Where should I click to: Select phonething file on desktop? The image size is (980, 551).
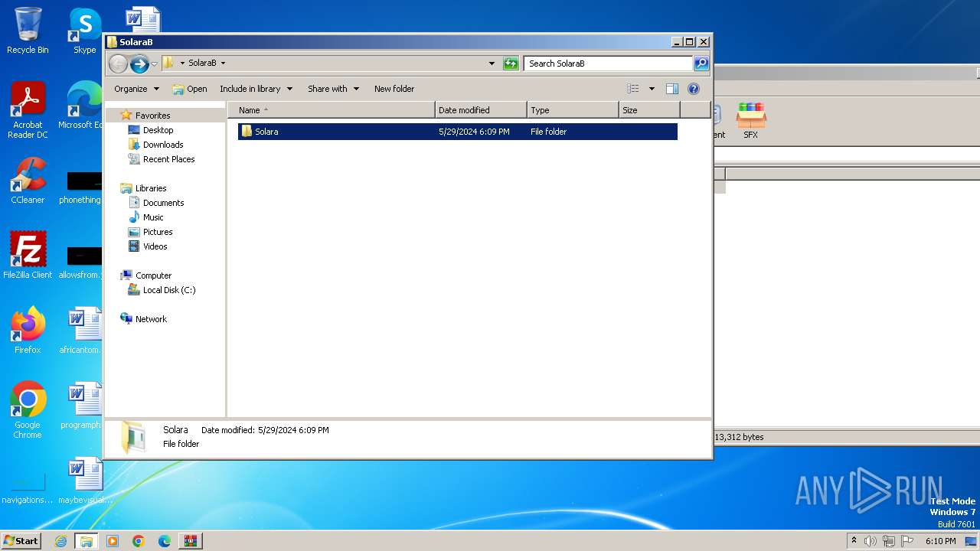[x=81, y=187]
